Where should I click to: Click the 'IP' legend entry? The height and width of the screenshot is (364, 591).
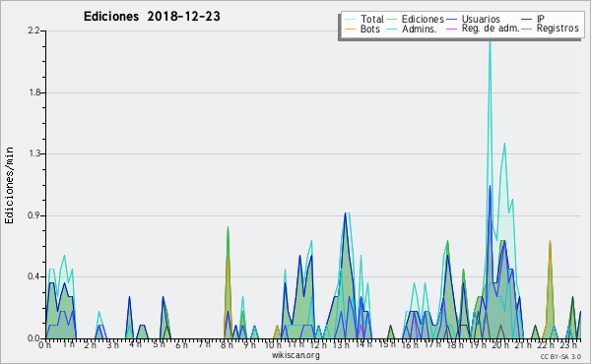pos(540,19)
